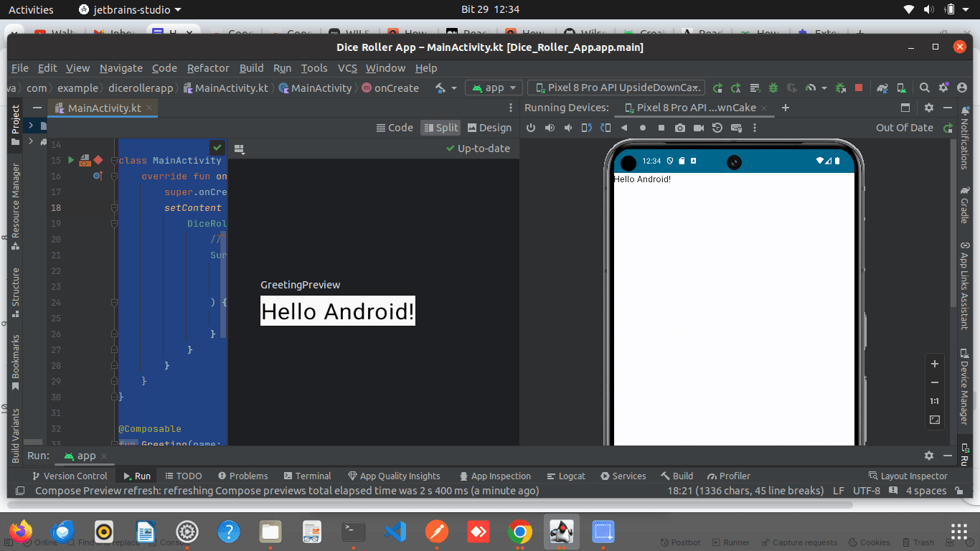Collapse fold marker beside class MainActivity
Screen dimensions: 980x551
tap(114, 160)
